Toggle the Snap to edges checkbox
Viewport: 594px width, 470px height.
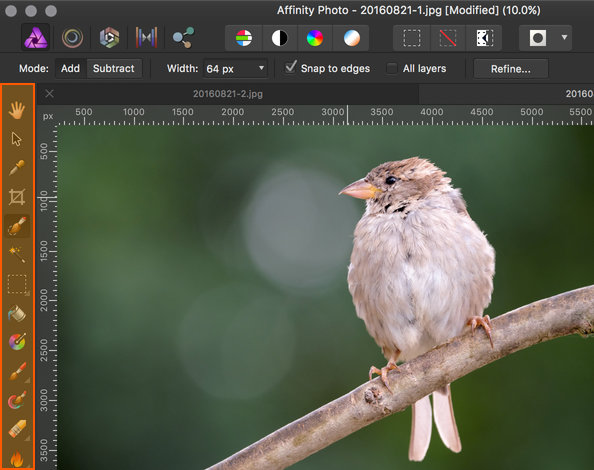[291, 67]
